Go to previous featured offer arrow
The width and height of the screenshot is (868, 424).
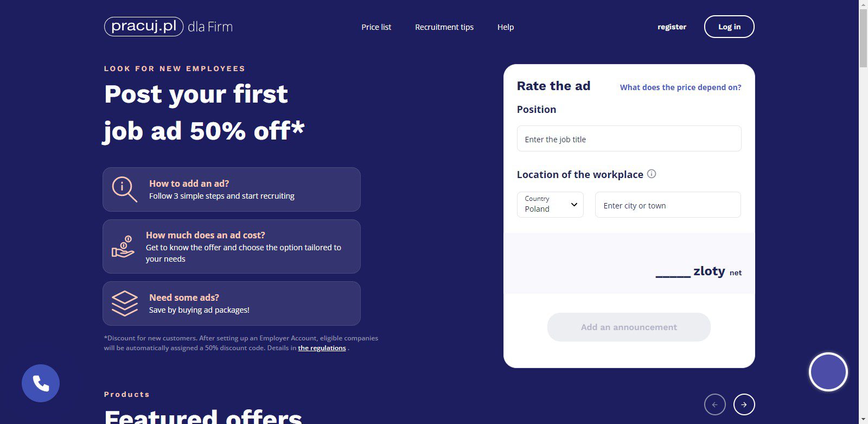714,404
